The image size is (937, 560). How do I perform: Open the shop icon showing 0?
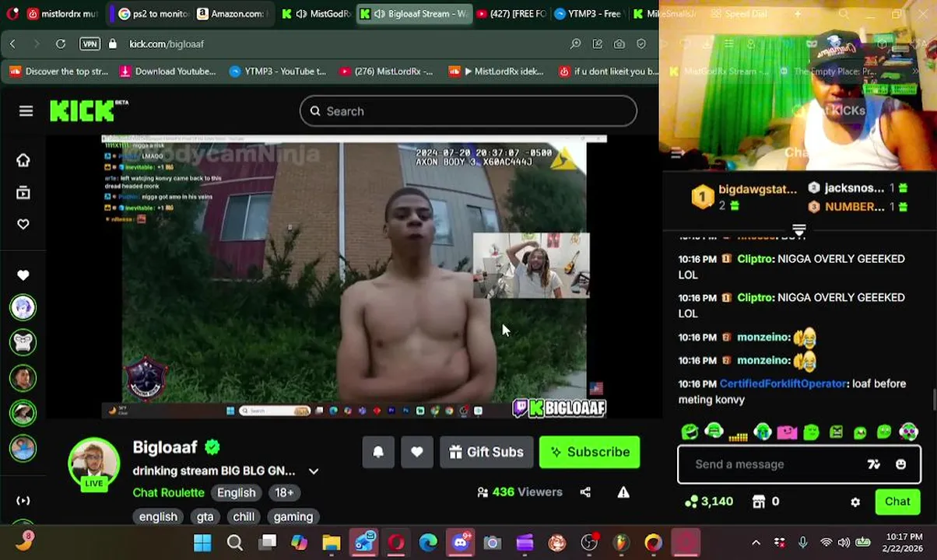[766, 502]
